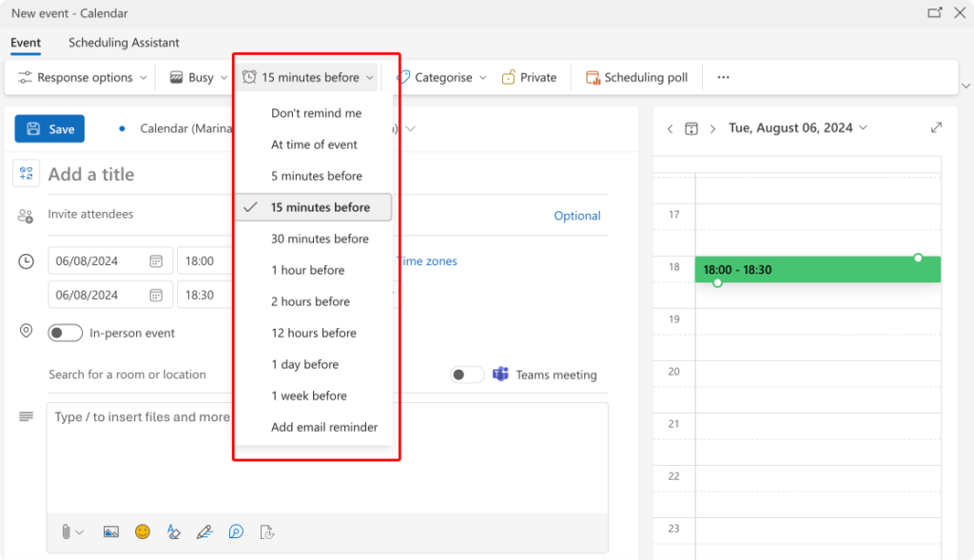Click the draw pen icon
This screenshot has height=560, width=974.
[205, 532]
